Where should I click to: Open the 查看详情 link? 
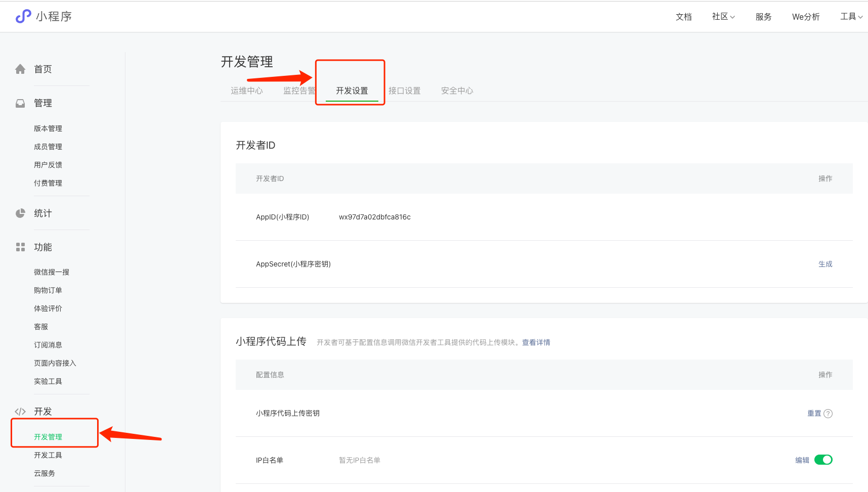pyautogui.click(x=536, y=342)
